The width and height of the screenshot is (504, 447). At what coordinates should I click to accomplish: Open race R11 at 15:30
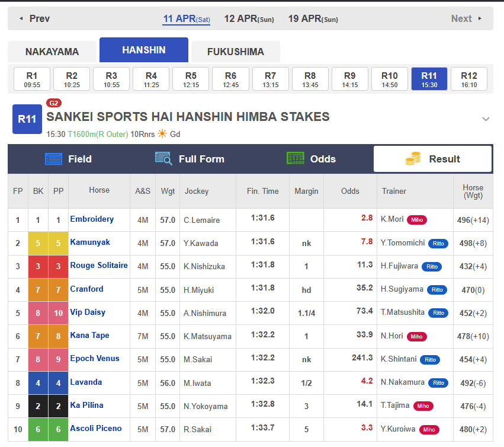429,79
